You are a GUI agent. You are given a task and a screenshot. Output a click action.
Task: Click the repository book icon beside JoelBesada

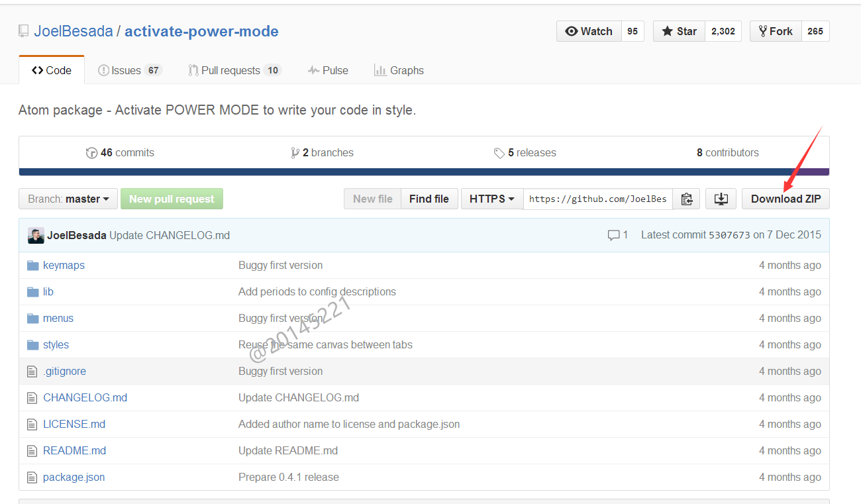(24, 31)
